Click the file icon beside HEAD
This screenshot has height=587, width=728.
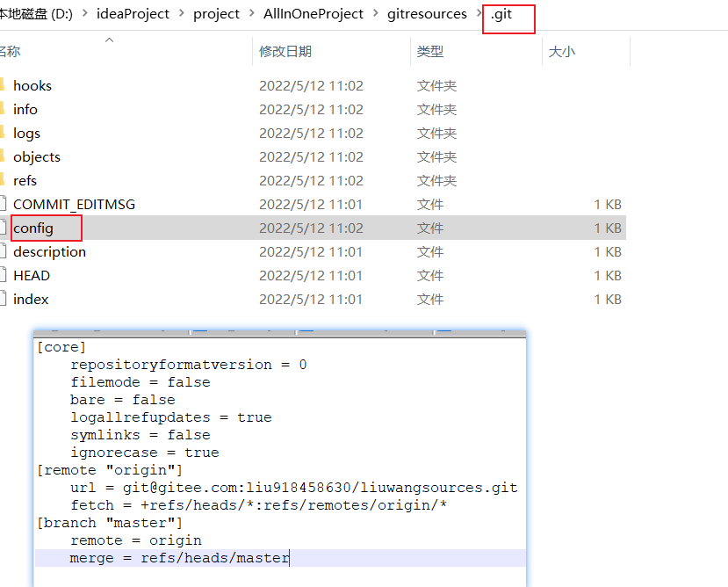[x=4, y=275]
